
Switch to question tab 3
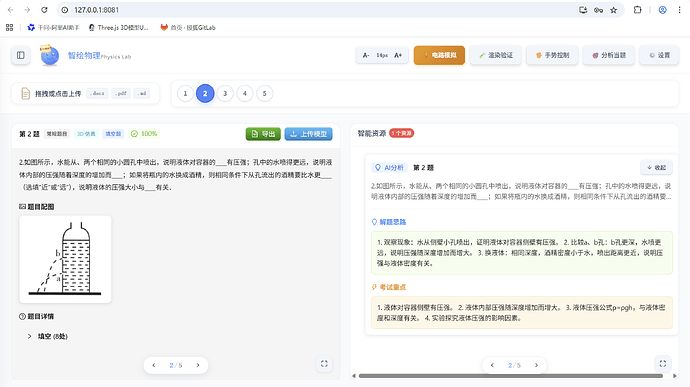tap(225, 93)
